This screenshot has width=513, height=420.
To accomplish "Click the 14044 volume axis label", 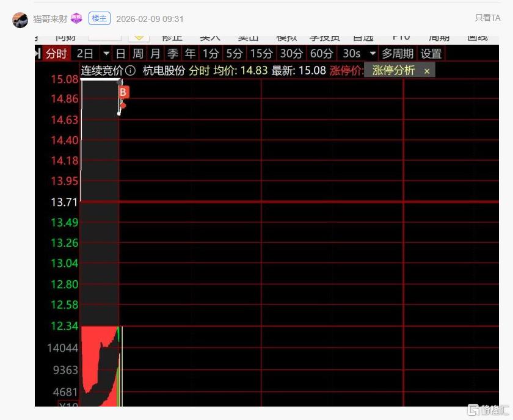I will 63,348.
